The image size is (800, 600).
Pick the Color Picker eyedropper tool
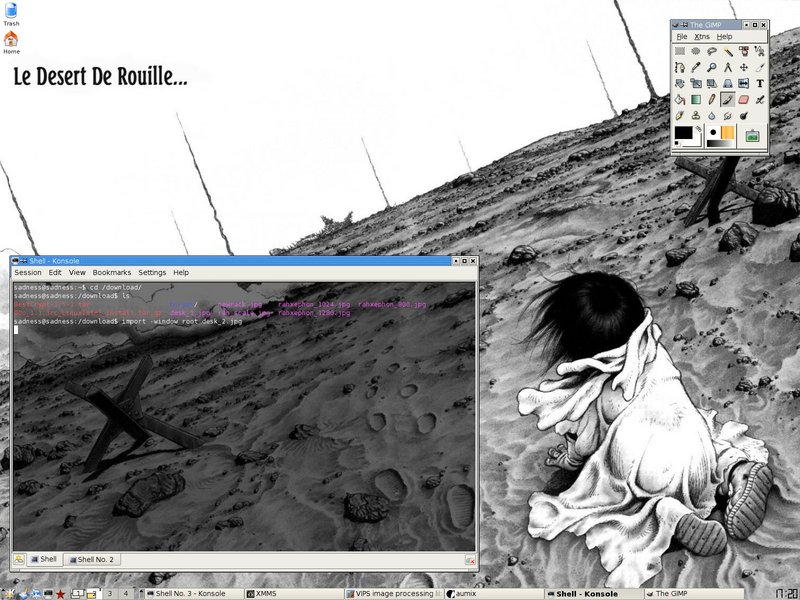[x=695, y=67]
